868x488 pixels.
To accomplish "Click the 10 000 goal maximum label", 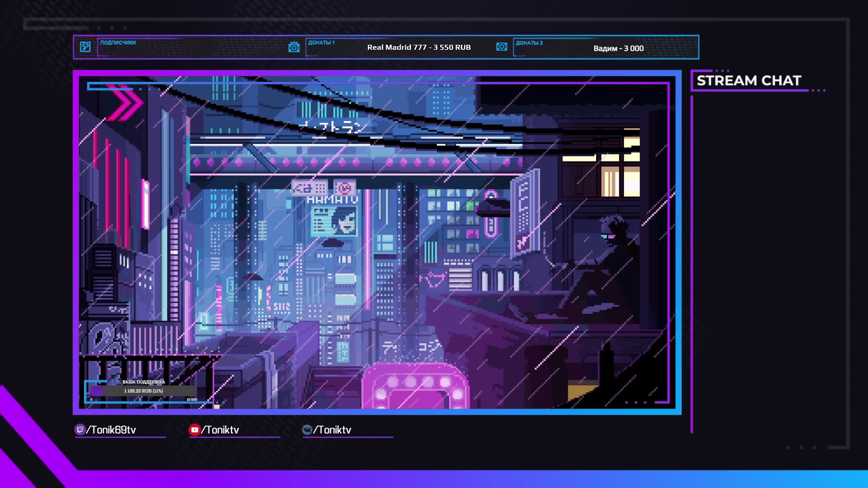I will tap(192, 400).
